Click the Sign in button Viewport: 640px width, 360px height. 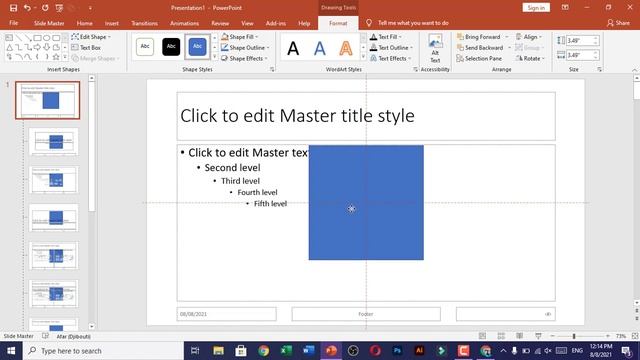coord(536,8)
